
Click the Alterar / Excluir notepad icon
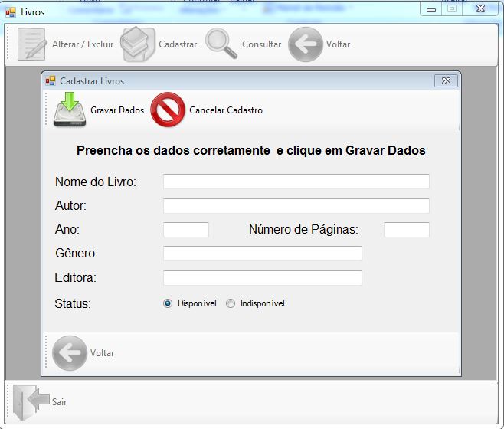32,44
